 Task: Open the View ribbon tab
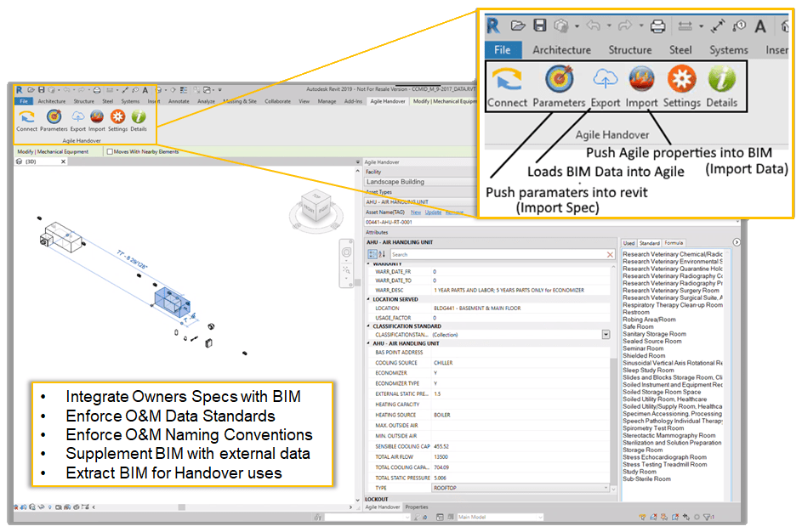[x=304, y=101]
